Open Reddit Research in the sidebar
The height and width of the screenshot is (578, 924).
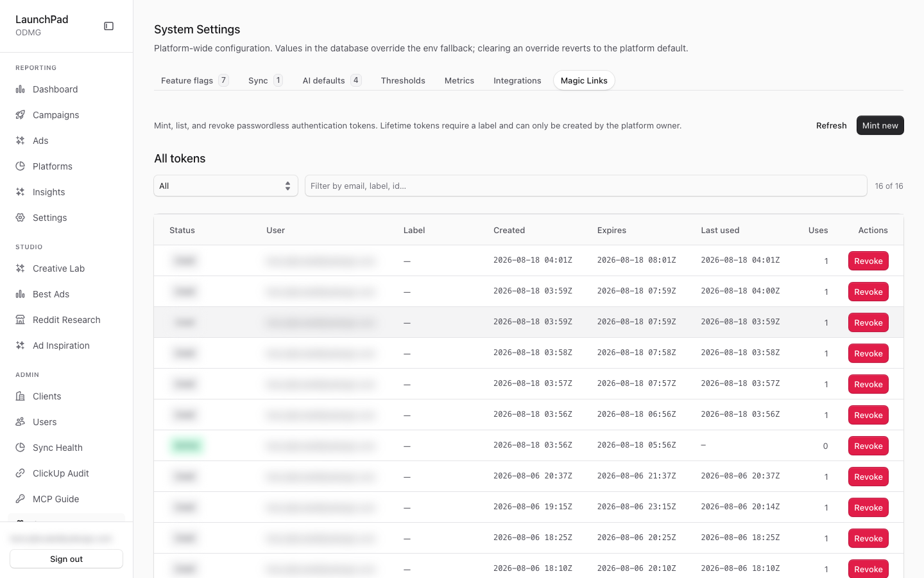(67, 320)
